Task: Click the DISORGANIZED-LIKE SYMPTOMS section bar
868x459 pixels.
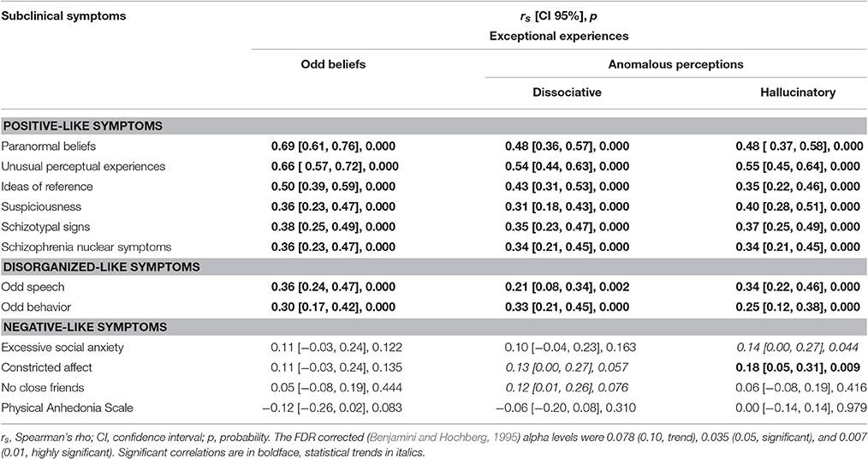Action: click(434, 267)
